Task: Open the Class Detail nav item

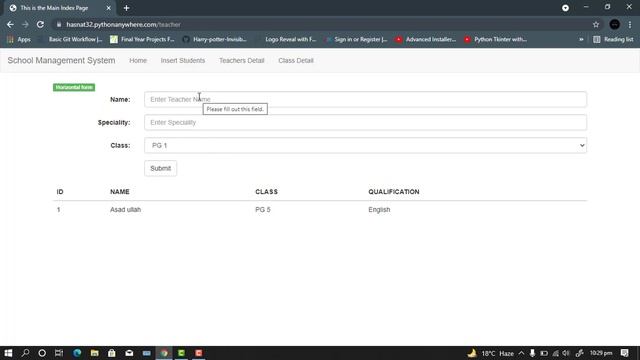Action: click(x=296, y=60)
